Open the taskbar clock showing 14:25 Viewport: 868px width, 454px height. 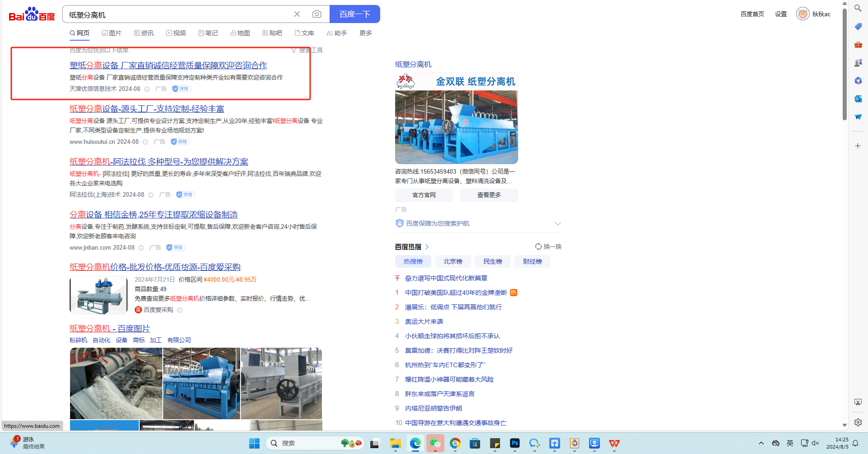pyautogui.click(x=837, y=443)
